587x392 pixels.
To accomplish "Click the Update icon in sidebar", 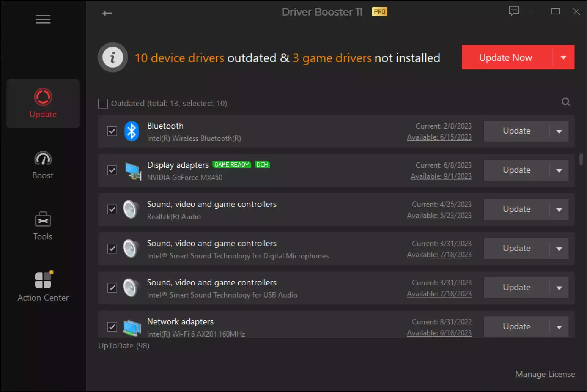I will point(42,97).
